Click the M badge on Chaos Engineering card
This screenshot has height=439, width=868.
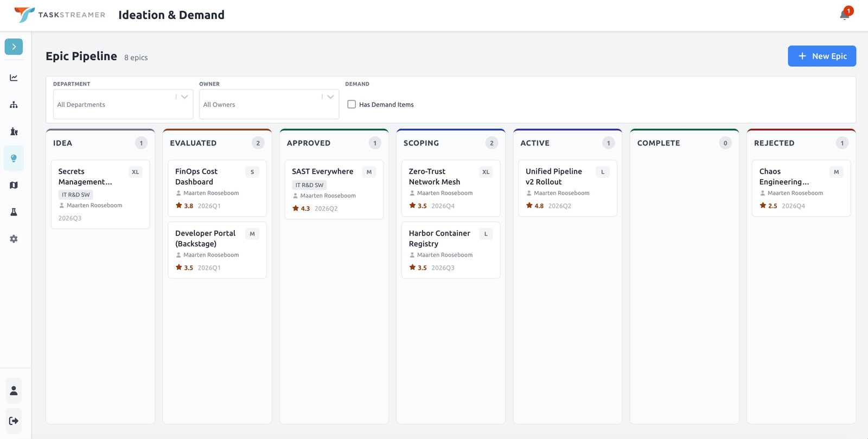click(837, 172)
